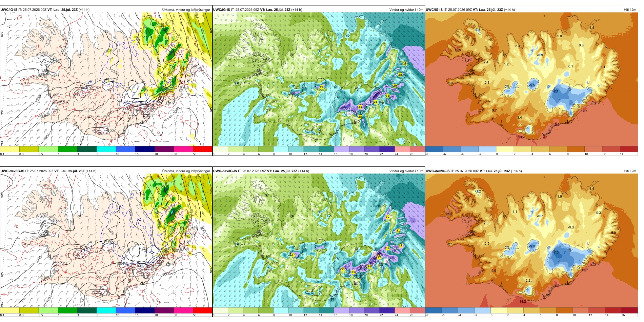Click the 14.2 temperature label on bottom map

click(x=523, y=301)
